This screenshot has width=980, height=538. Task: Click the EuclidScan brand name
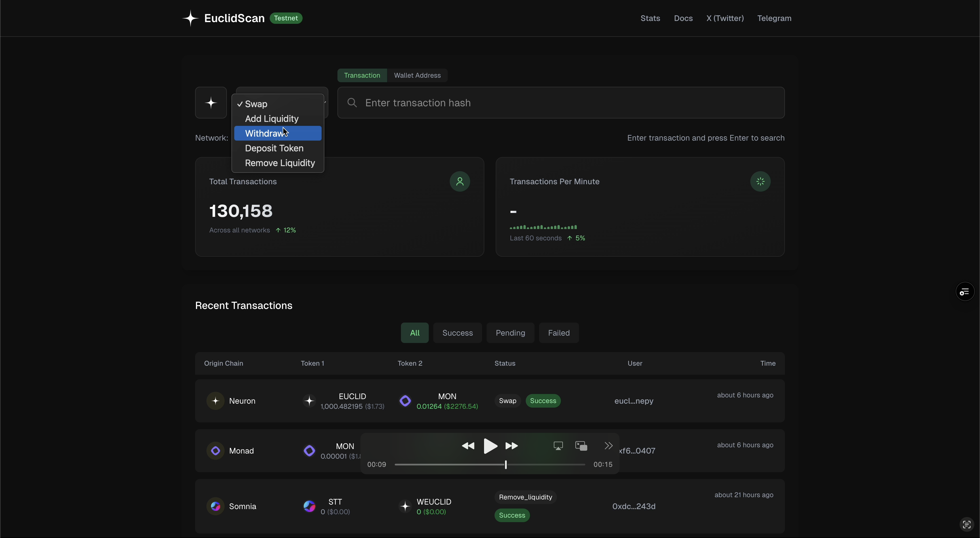coord(234,18)
